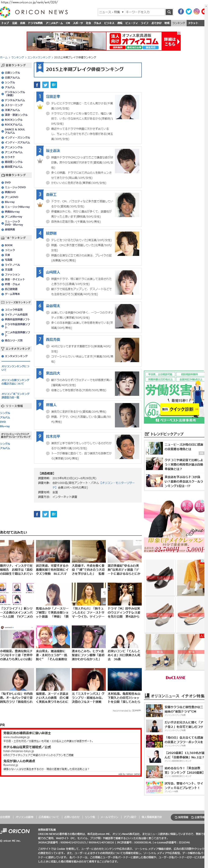
Task: Click the DoCLASSE brand ad logo
Action: 175,677
